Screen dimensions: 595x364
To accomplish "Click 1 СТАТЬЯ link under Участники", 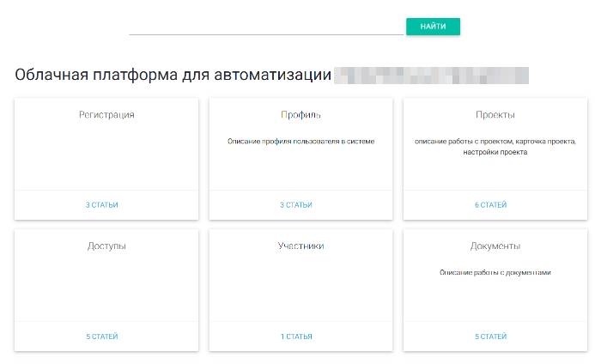I will tap(296, 337).
